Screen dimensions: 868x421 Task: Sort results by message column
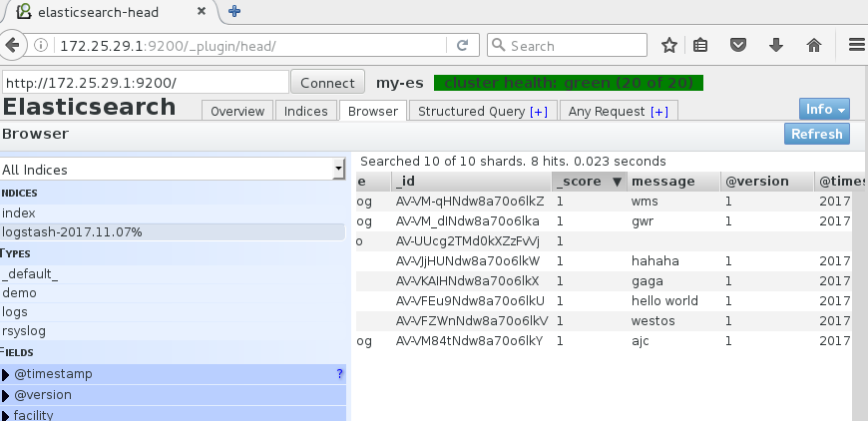click(673, 181)
